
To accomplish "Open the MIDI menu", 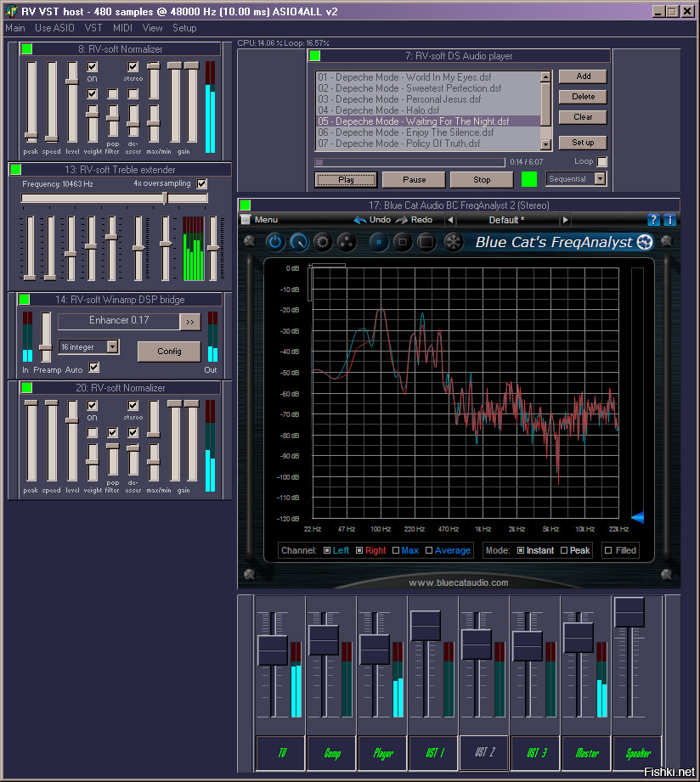I will [x=122, y=28].
